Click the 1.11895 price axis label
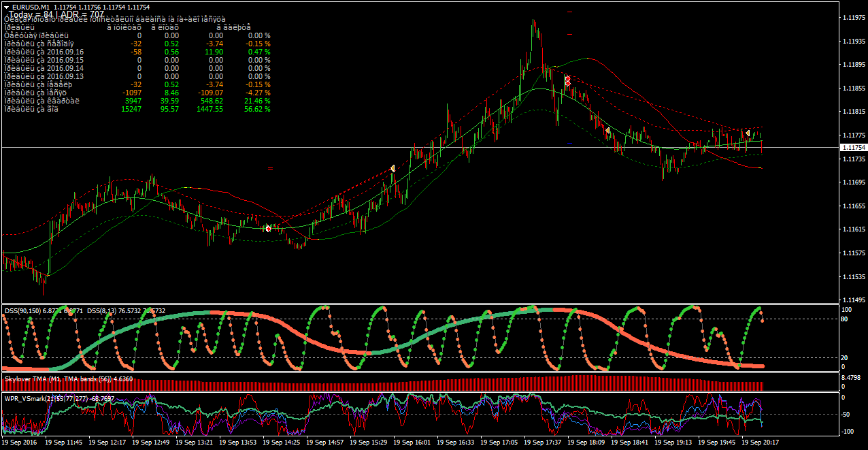 click(853, 65)
